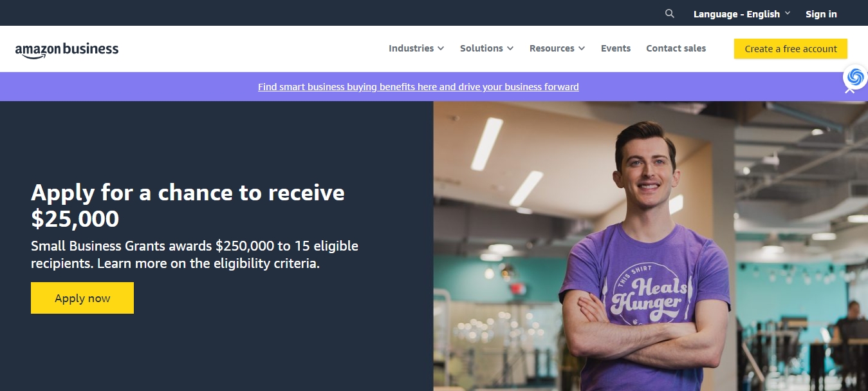Viewport: 868px width, 391px height.
Task: Click the blue swirl assistant icon
Action: pyautogui.click(x=855, y=77)
